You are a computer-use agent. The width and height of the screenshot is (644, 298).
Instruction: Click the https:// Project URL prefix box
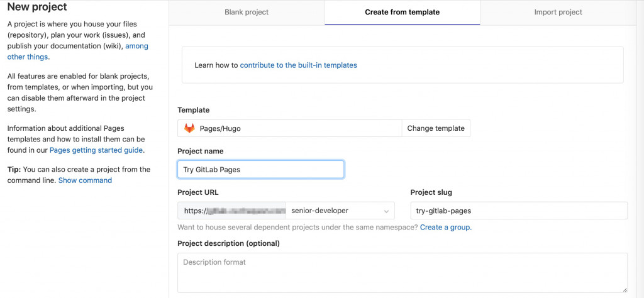point(231,211)
